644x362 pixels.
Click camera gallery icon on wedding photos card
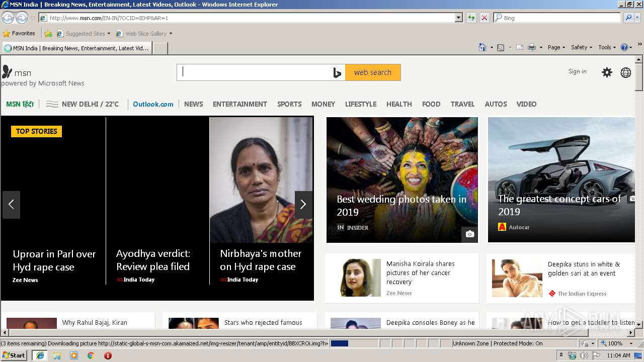coord(469,234)
